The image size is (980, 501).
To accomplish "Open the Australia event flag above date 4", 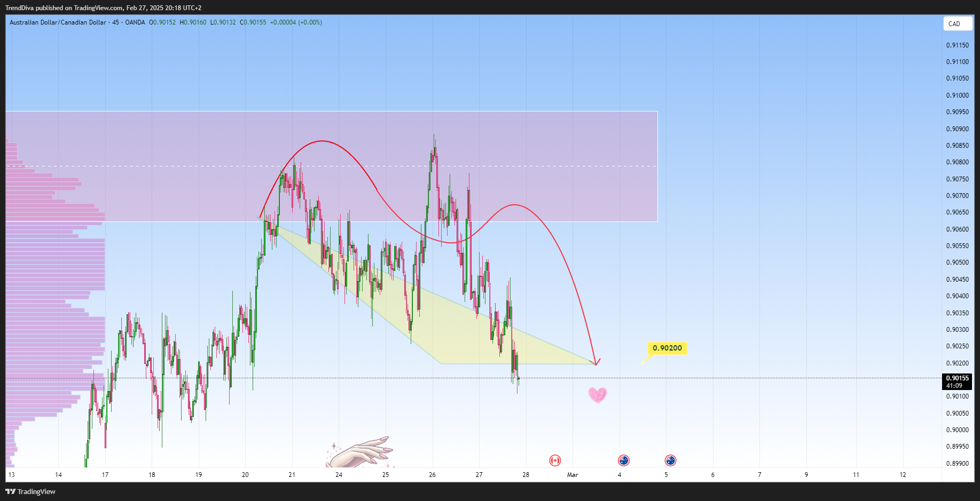I will [623, 460].
